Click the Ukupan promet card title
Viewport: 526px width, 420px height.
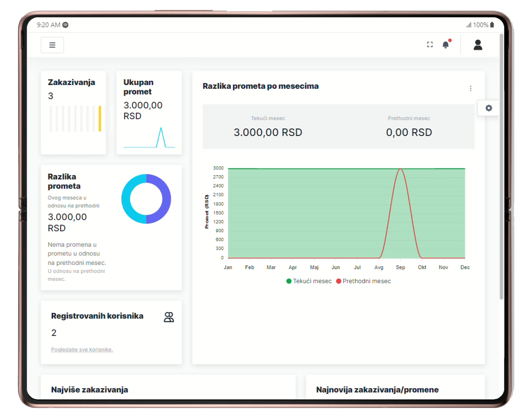coord(138,87)
